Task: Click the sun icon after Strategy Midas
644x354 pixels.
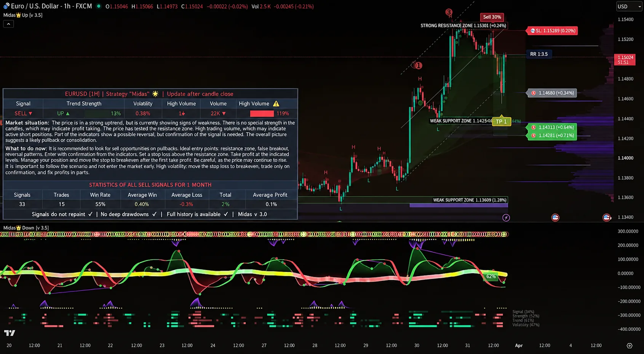Action: 155,94
